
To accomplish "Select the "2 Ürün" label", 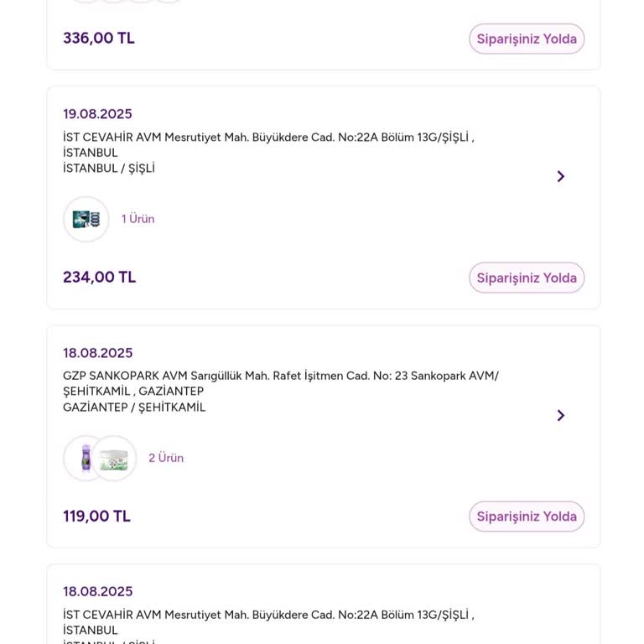I will point(166,458).
